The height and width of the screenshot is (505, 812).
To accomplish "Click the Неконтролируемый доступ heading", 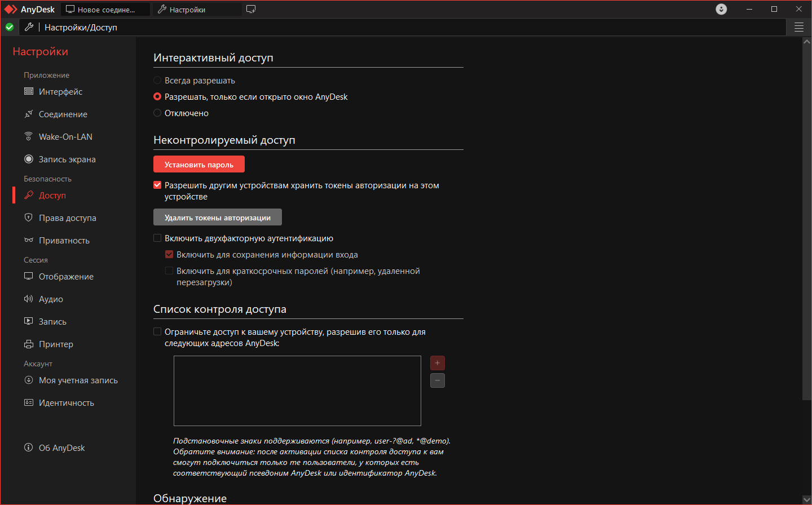I will coord(224,140).
